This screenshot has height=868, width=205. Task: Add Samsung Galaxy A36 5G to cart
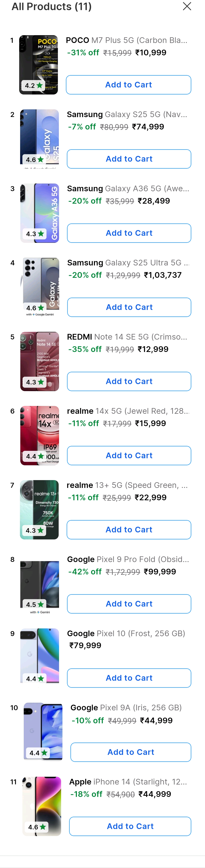[x=129, y=233]
